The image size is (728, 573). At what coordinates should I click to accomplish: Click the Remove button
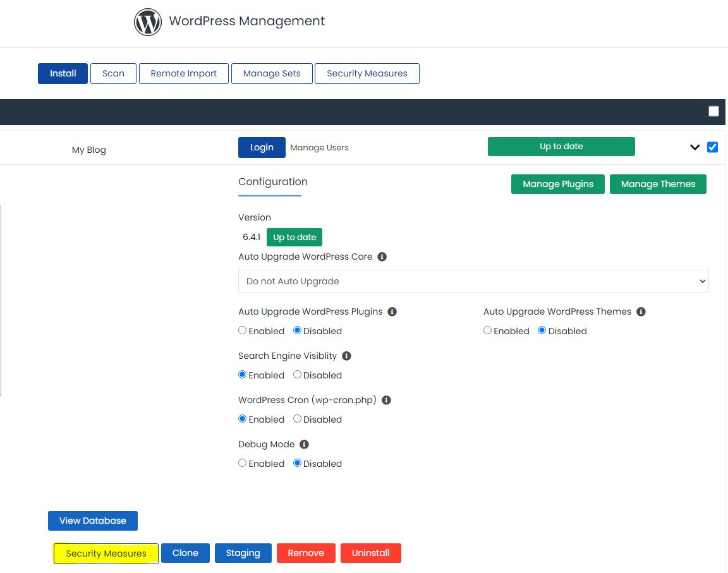point(306,553)
